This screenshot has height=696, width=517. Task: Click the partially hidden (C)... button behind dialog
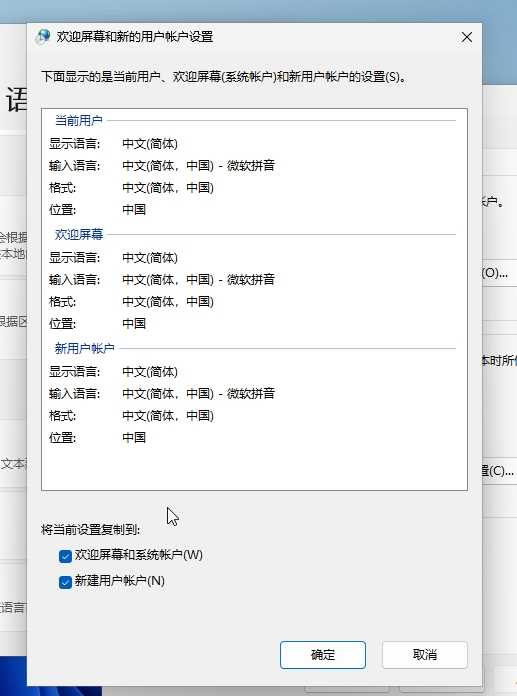pyautogui.click(x=497, y=471)
